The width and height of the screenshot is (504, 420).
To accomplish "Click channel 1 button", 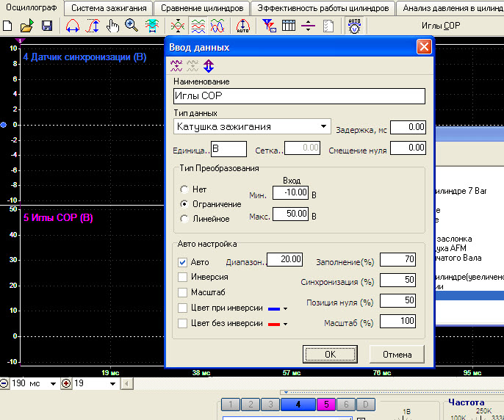I will [x=231, y=405].
